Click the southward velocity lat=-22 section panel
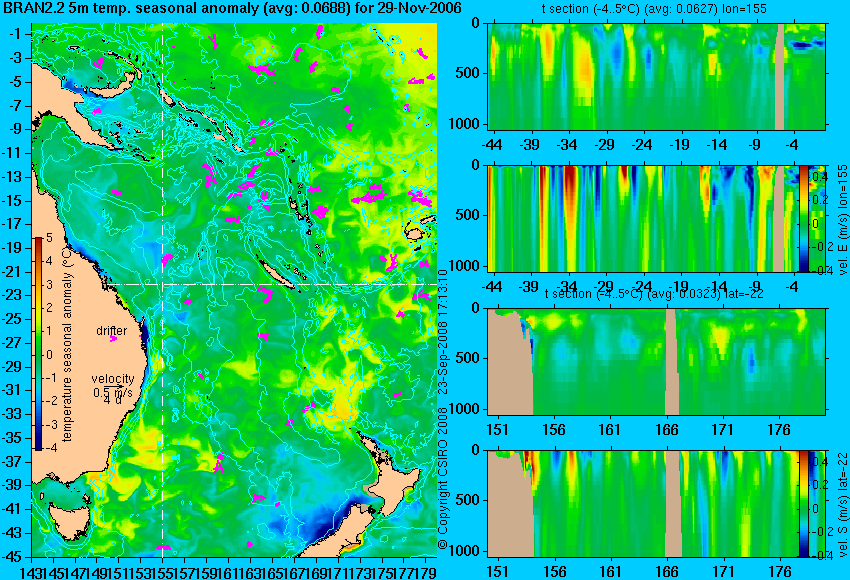850x580 pixels. coord(643,504)
